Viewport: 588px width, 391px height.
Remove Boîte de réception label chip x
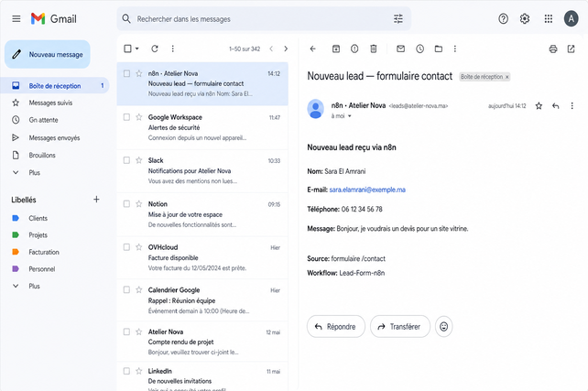click(507, 77)
